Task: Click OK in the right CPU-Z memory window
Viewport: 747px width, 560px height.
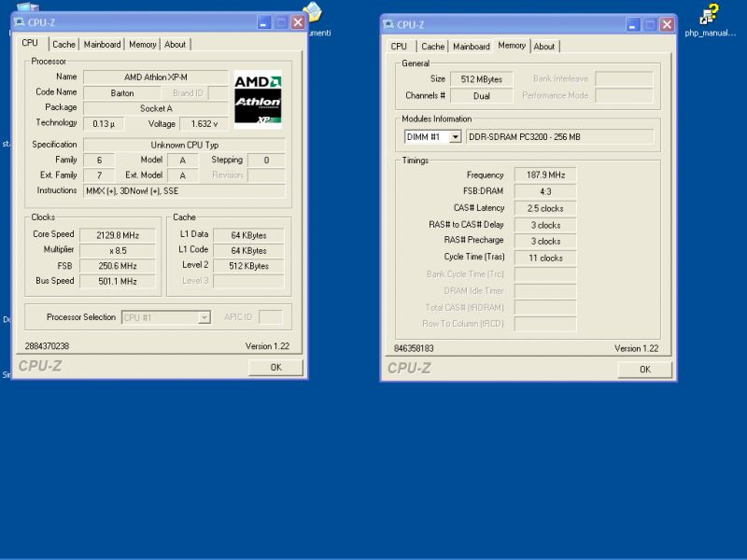Action: point(645,369)
